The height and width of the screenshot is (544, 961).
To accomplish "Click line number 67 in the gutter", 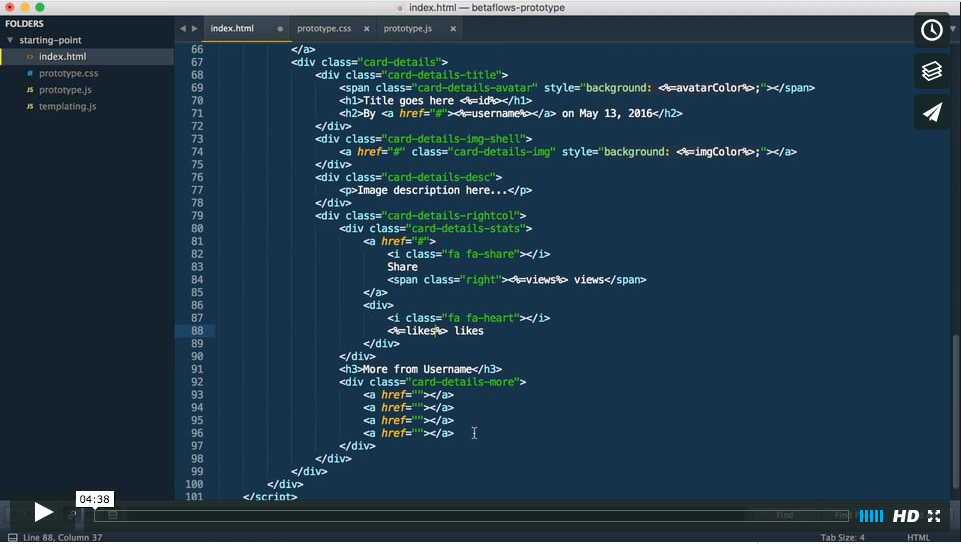I will (197, 62).
